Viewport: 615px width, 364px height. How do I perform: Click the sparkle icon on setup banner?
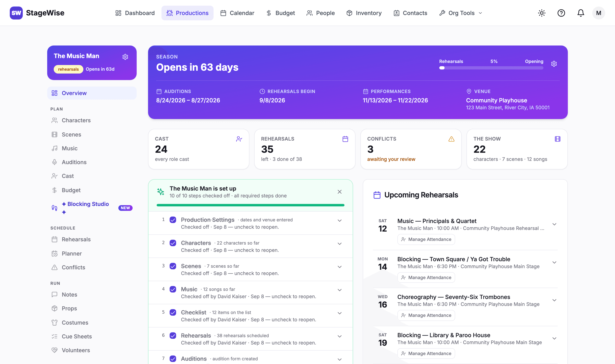[160, 192]
